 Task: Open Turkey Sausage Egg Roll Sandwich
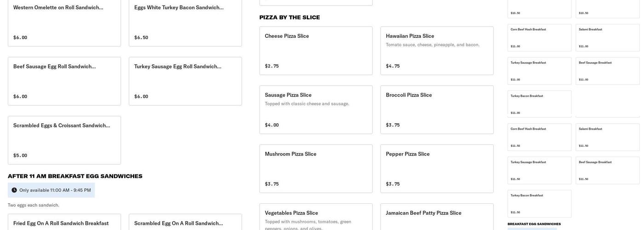(185, 81)
